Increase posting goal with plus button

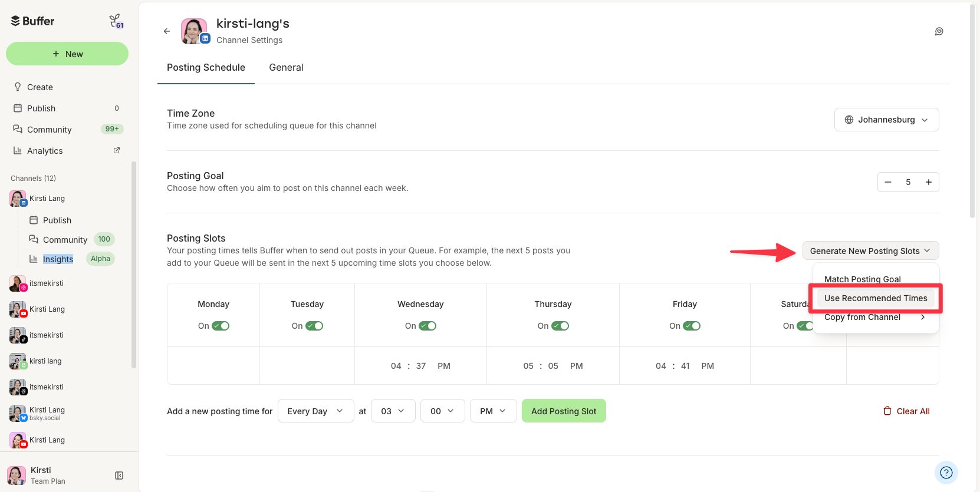[929, 182]
